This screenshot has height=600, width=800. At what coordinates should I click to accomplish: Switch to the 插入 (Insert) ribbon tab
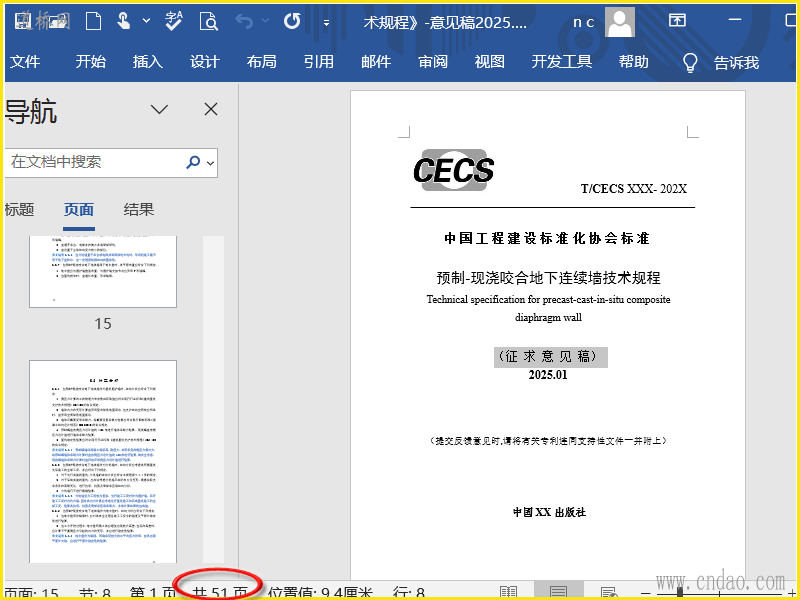click(148, 62)
